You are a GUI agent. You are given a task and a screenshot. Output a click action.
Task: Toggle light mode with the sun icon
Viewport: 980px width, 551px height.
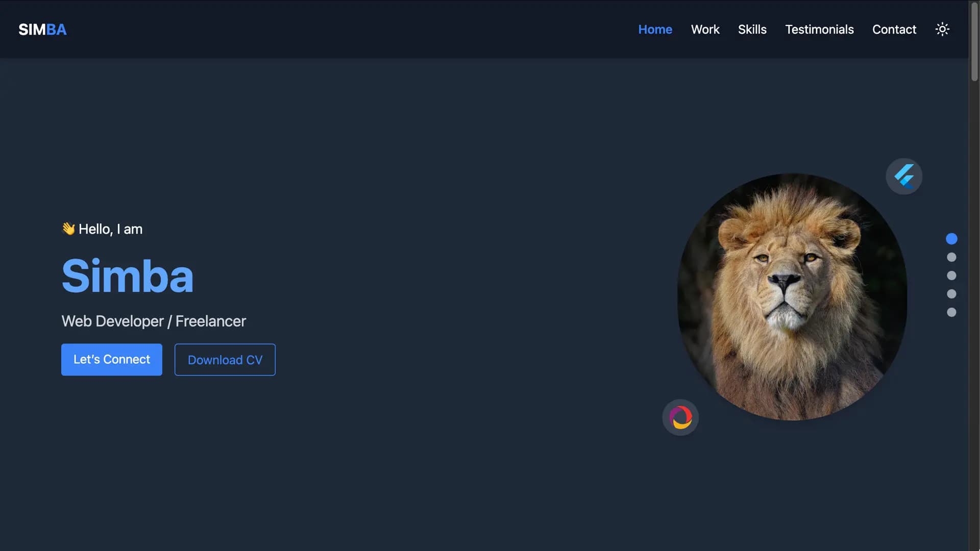pos(942,29)
